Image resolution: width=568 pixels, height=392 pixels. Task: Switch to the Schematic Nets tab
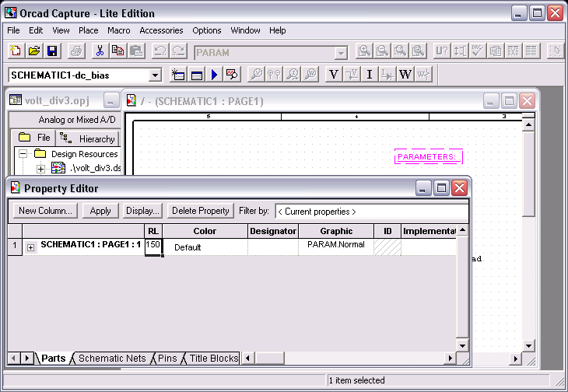point(112,359)
